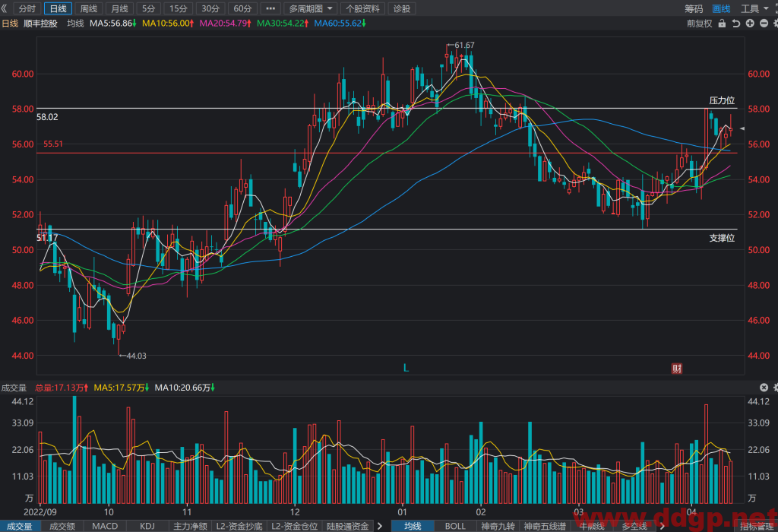Viewport: 778px width, 532px height.
Task: Click the 总量:17.13万 volume readout
Action: click(x=62, y=388)
